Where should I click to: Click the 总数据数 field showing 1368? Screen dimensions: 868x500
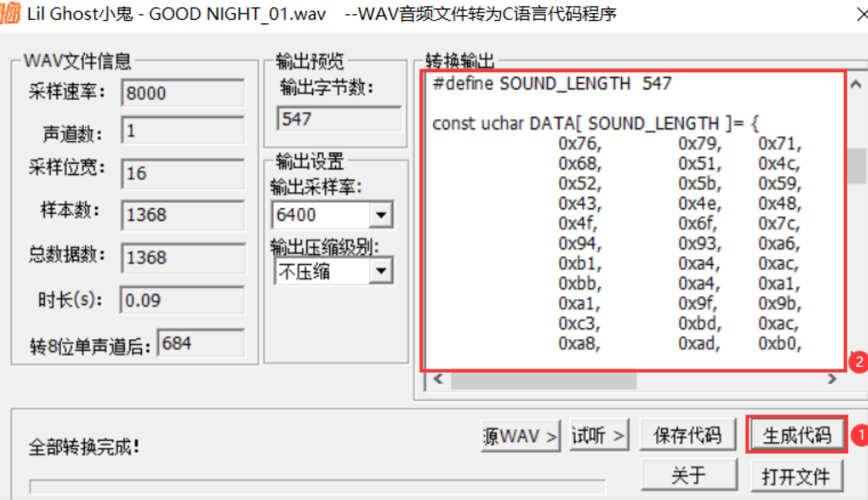(x=183, y=257)
